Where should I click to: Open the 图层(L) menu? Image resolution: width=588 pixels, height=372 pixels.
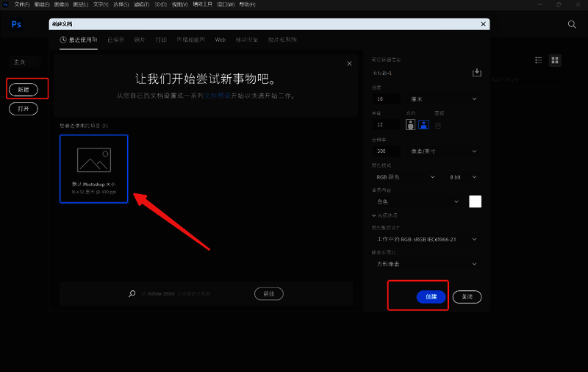click(81, 4)
